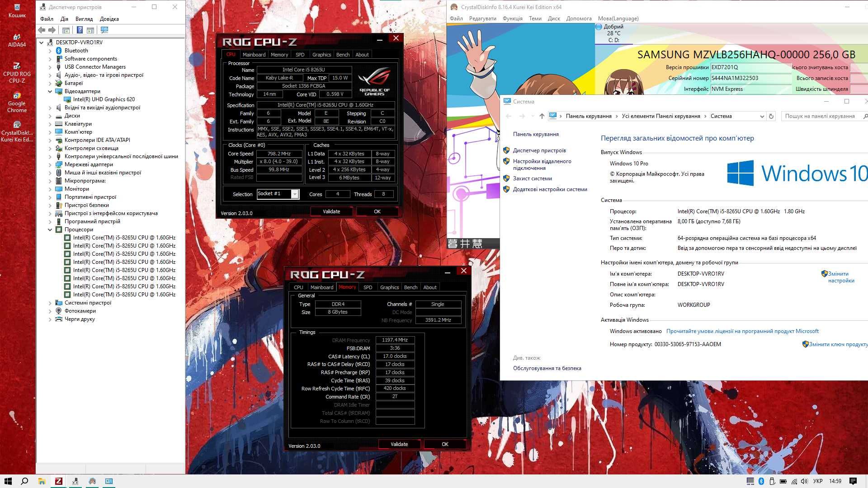
Task: Open taskbar Search
Action: [24, 481]
